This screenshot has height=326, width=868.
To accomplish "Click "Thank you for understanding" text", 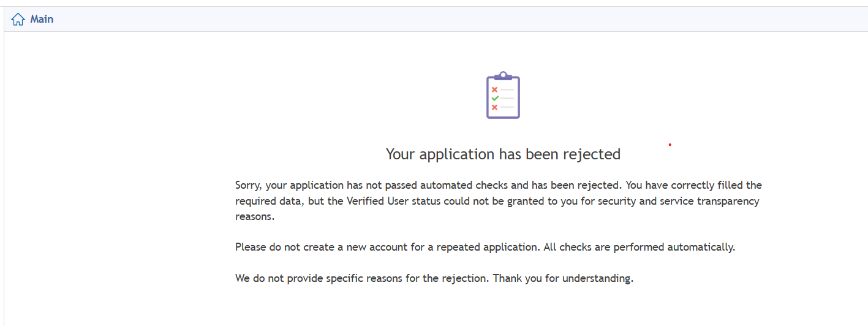I will click(563, 278).
